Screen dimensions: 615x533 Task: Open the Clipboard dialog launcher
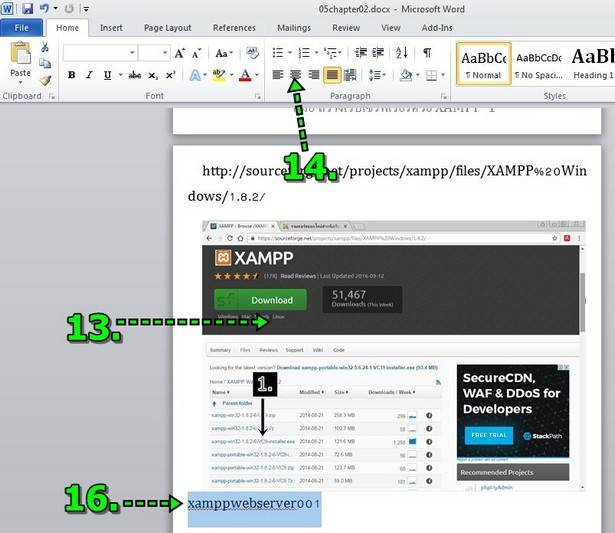coord(52,96)
